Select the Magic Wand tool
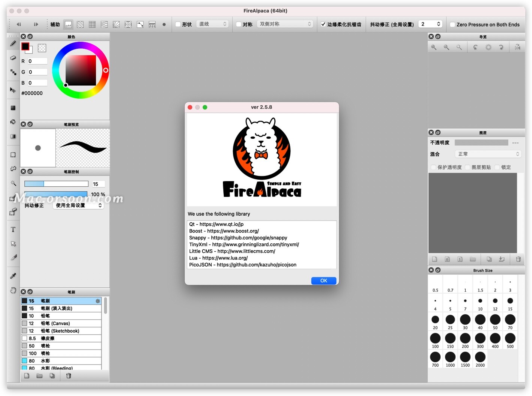The width and height of the screenshot is (532, 396). click(13, 183)
